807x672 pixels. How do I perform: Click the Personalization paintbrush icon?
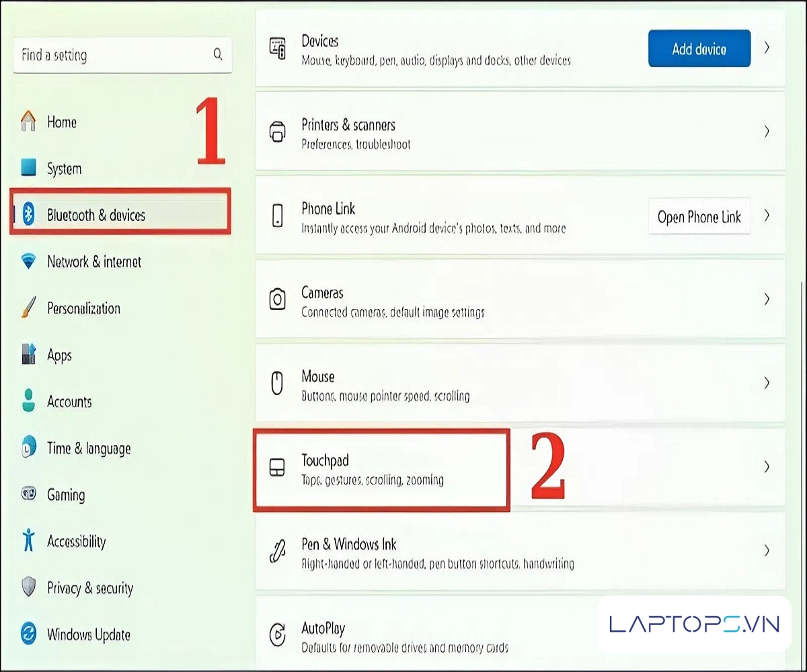point(28,308)
